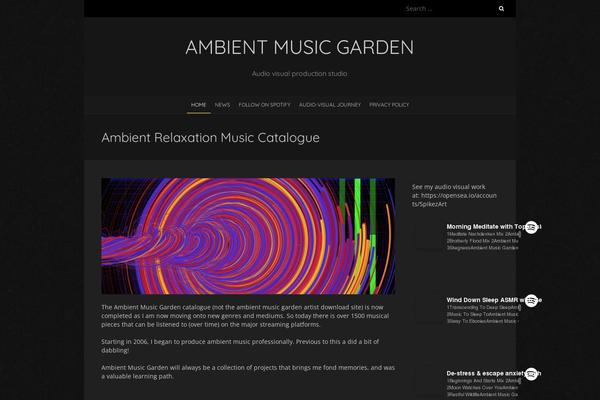The height and width of the screenshot is (400, 600).
Task: Click the Spotify logo on Morning Meditate playlist
Action: [x=531, y=227]
